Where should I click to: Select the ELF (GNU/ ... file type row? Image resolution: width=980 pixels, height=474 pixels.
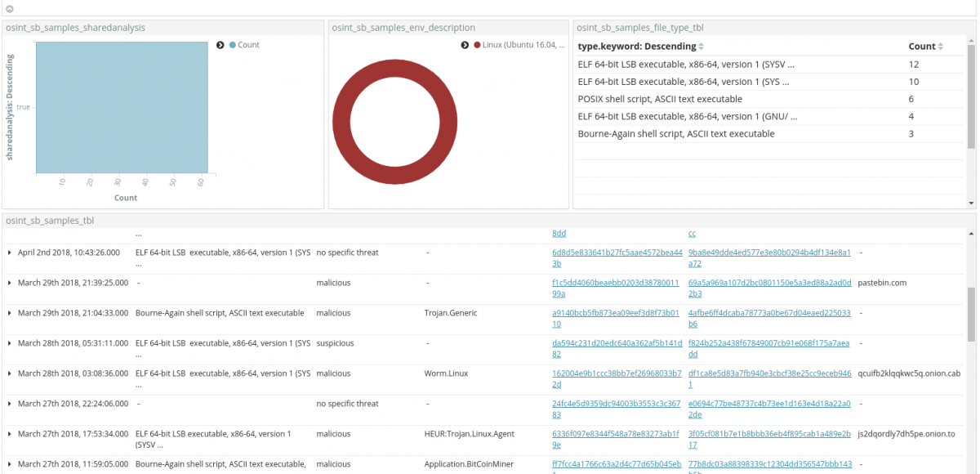coord(771,116)
